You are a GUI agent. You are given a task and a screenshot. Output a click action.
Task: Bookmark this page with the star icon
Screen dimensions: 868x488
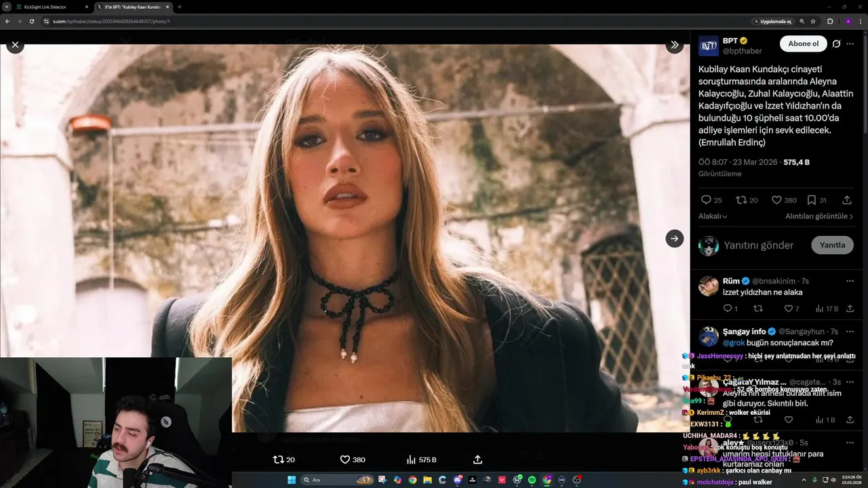813,21
